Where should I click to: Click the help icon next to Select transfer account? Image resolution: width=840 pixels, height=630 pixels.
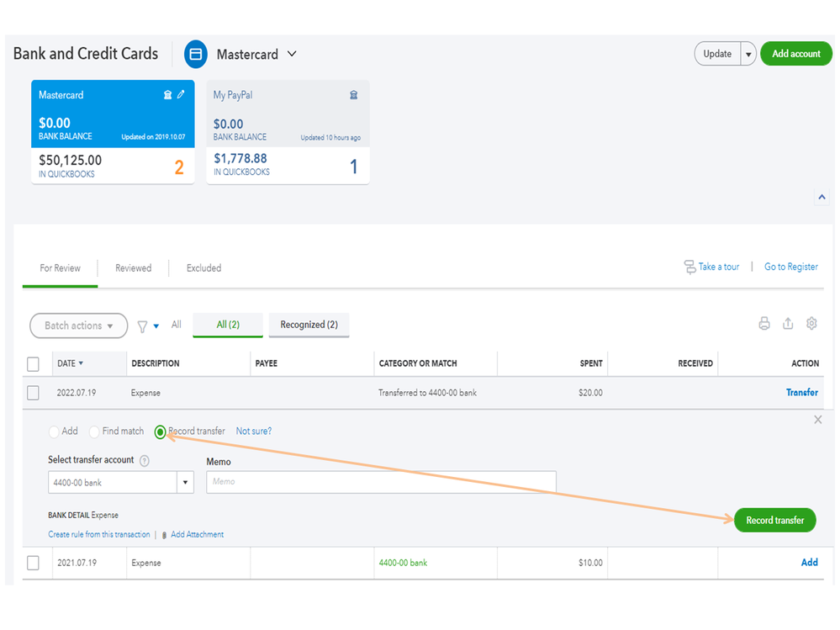(145, 461)
